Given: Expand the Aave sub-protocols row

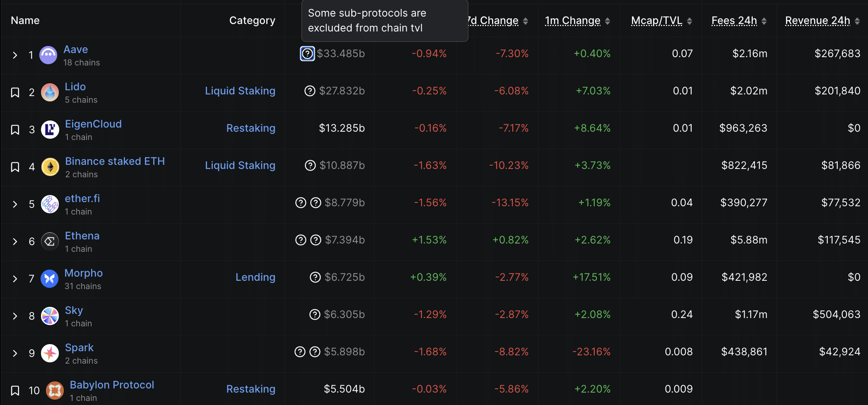Looking at the screenshot, I should tap(15, 55).
